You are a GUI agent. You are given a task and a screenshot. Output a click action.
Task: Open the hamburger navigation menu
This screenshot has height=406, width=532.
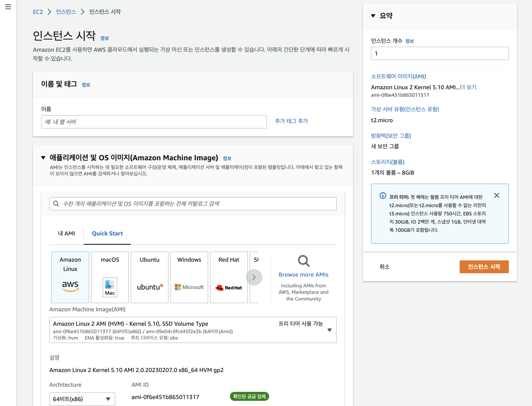click(8, 7)
